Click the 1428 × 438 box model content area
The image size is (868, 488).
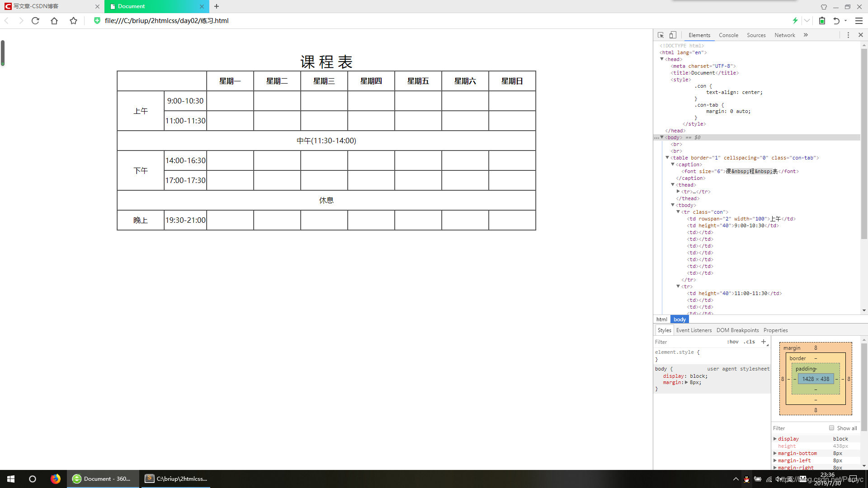[816, 379]
